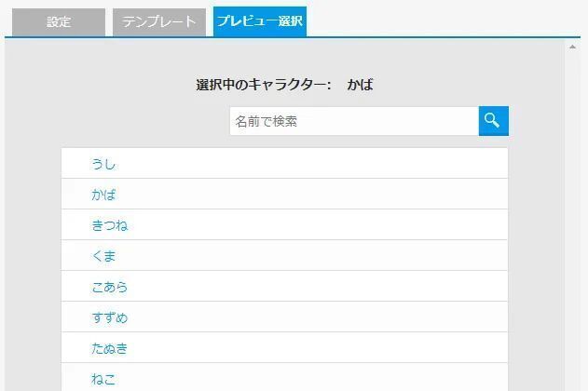
Task: Click the magnifying glass search button
Action: (494, 121)
